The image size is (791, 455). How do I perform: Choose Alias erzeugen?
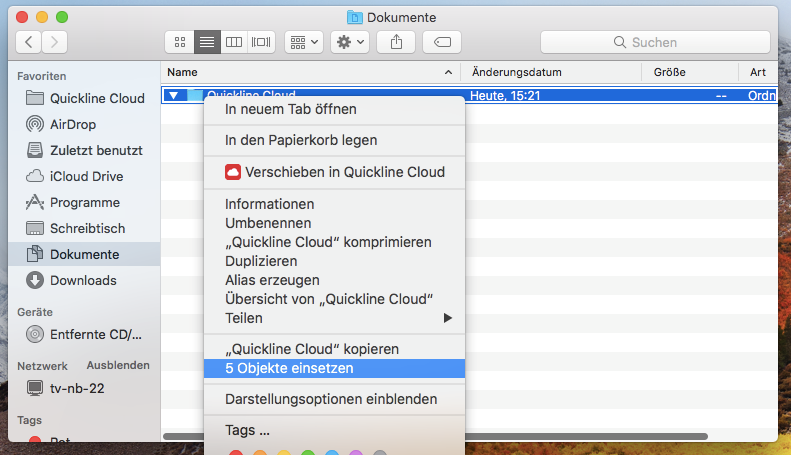(334, 280)
